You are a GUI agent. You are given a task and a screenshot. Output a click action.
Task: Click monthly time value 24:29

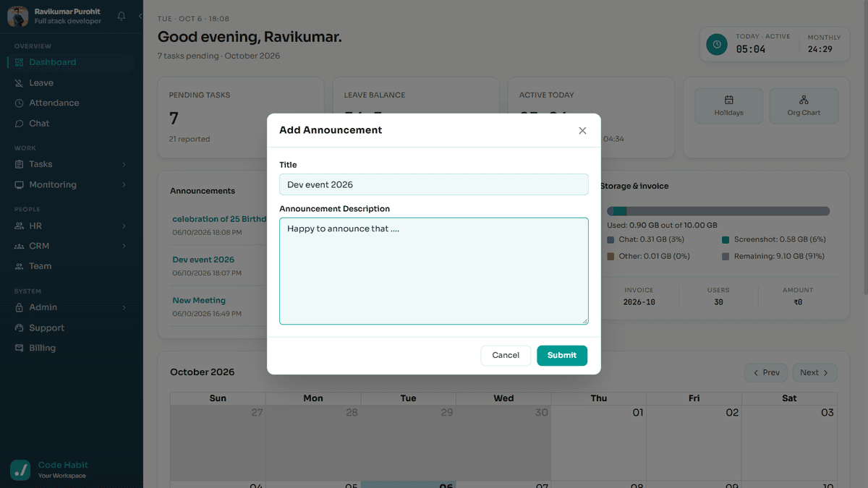click(820, 50)
